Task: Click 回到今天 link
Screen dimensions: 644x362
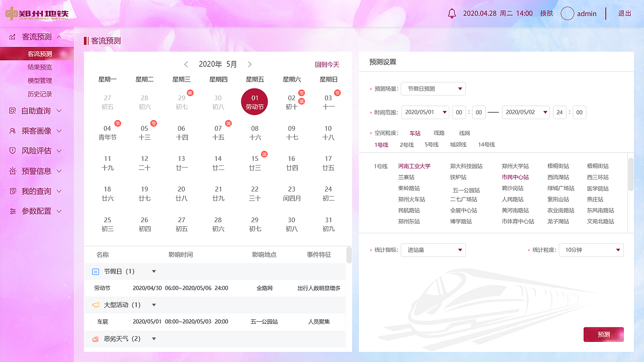Action: pyautogui.click(x=327, y=65)
